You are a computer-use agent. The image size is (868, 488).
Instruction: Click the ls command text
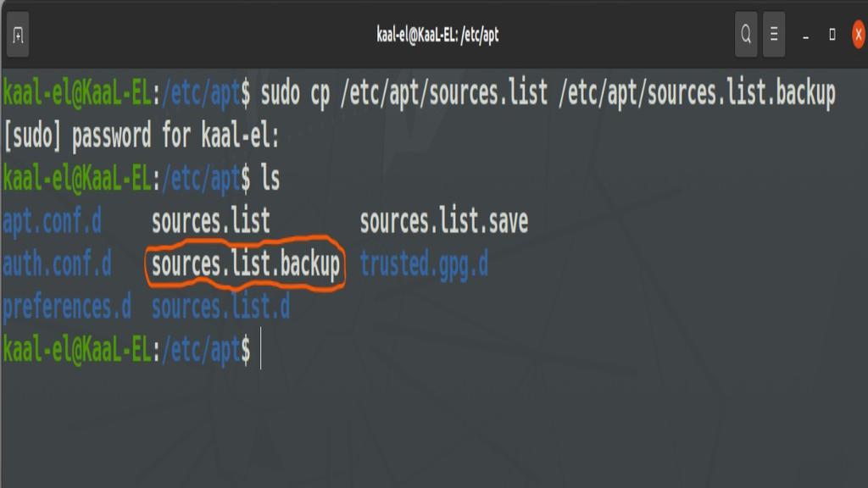pyautogui.click(x=270, y=179)
